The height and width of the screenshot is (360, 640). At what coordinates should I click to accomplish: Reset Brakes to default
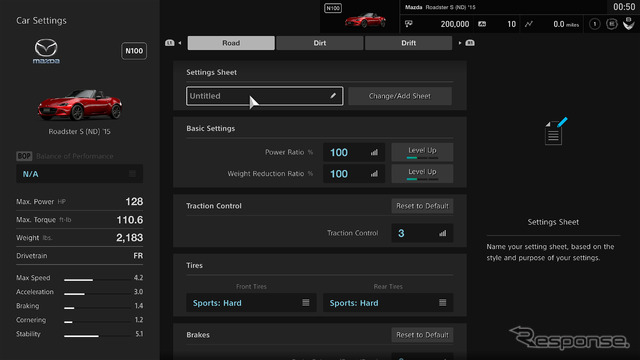pyautogui.click(x=422, y=335)
